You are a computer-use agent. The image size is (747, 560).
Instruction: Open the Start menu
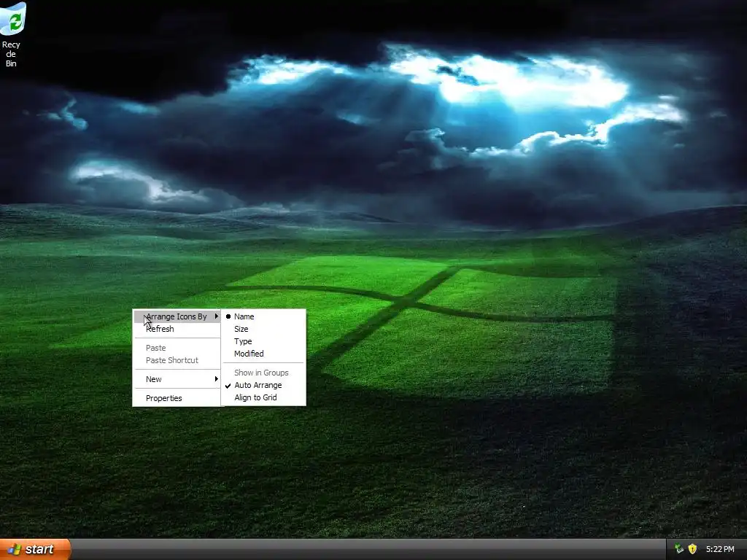pos(35,549)
